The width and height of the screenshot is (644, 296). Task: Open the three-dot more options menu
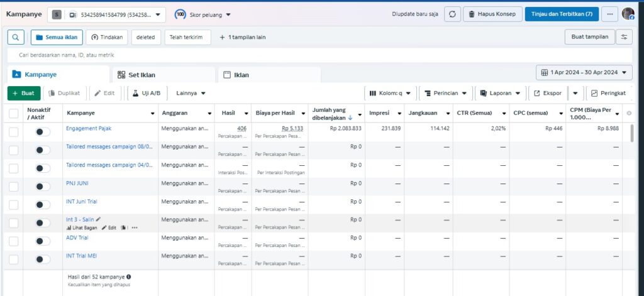point(609,14)
